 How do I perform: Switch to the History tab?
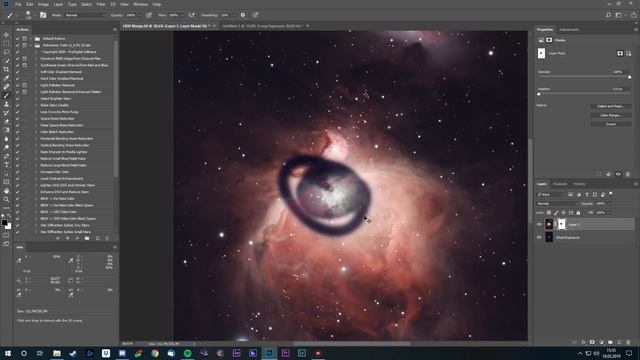(579, 184)
